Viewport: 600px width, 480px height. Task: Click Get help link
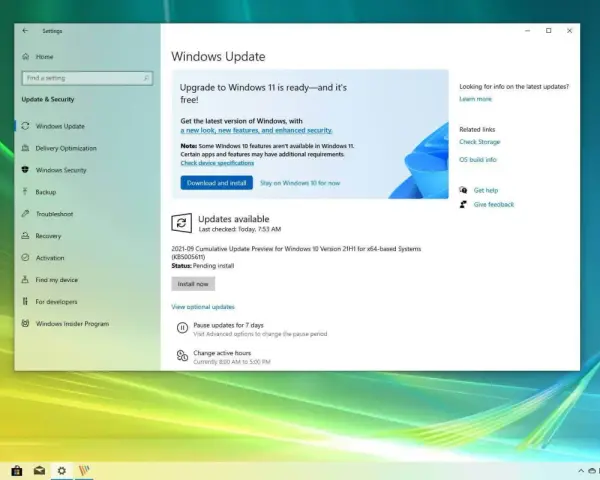click(x=486, y=190)
